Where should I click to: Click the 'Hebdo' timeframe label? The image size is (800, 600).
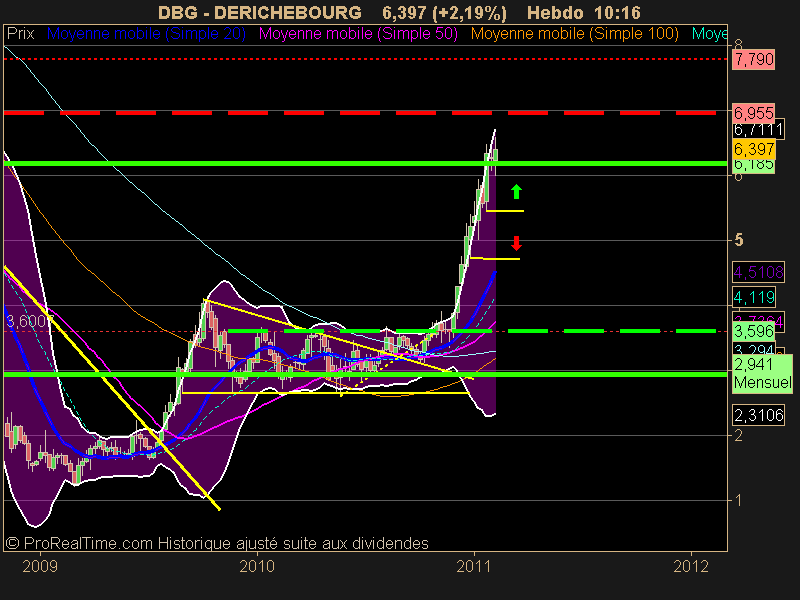point(555,12)
